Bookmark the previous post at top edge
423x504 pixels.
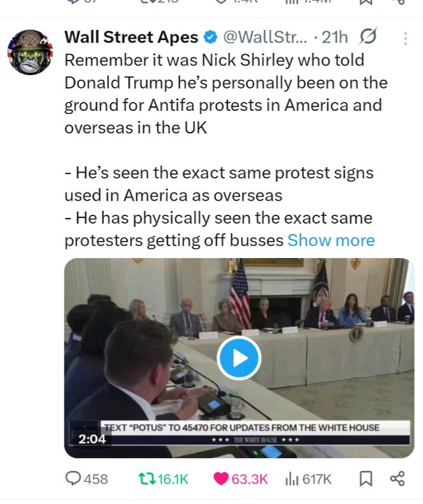pyautogui.click(x=366, y=2)
